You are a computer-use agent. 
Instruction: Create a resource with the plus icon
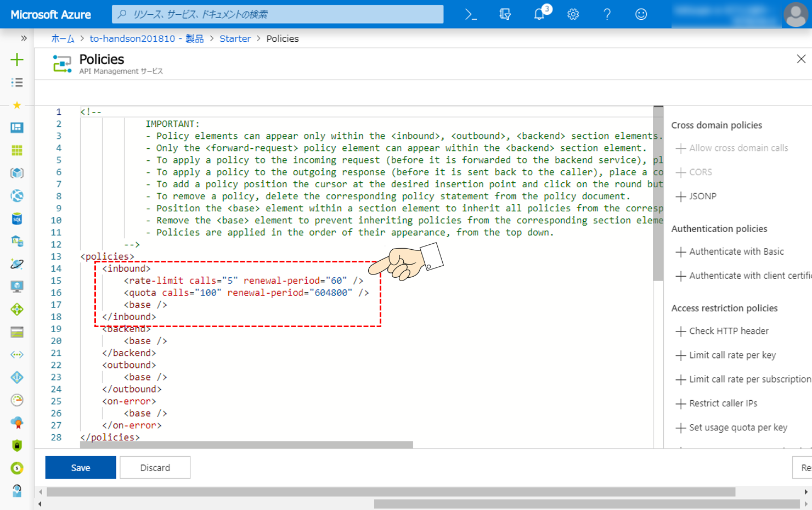click(x=17, y=60)
